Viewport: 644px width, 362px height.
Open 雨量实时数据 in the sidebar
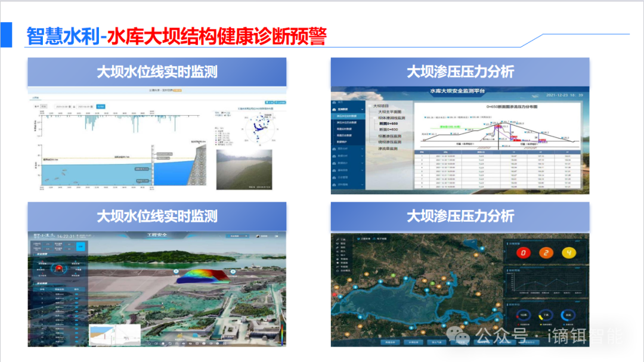click(344, 129)
